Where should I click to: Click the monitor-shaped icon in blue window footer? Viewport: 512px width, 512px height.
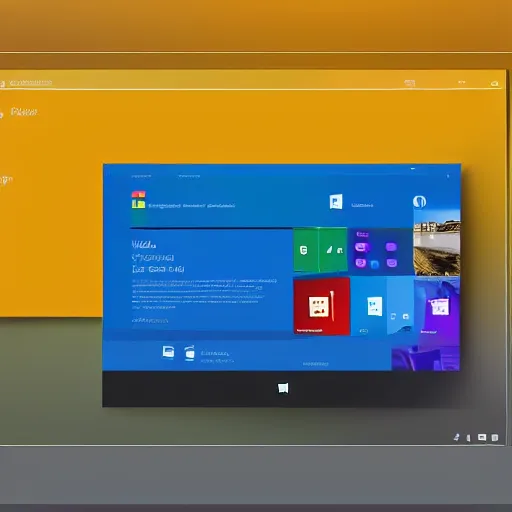point(168,352)
